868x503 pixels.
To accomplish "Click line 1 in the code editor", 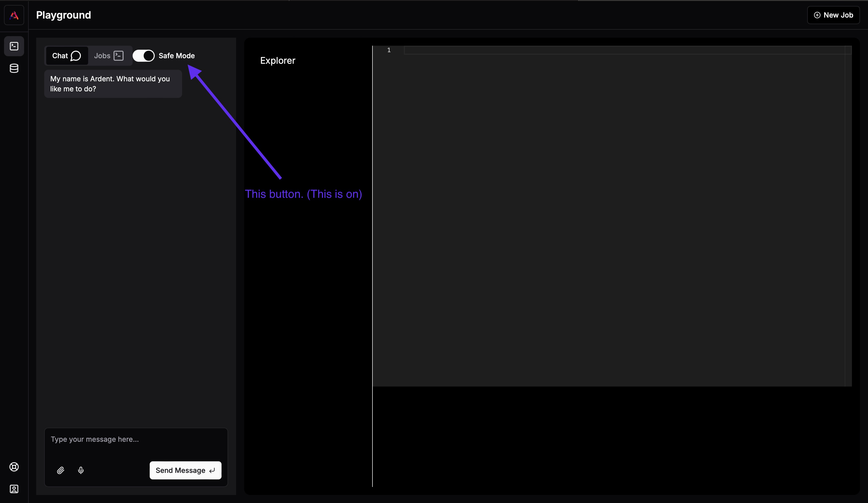I will (627, 50).
